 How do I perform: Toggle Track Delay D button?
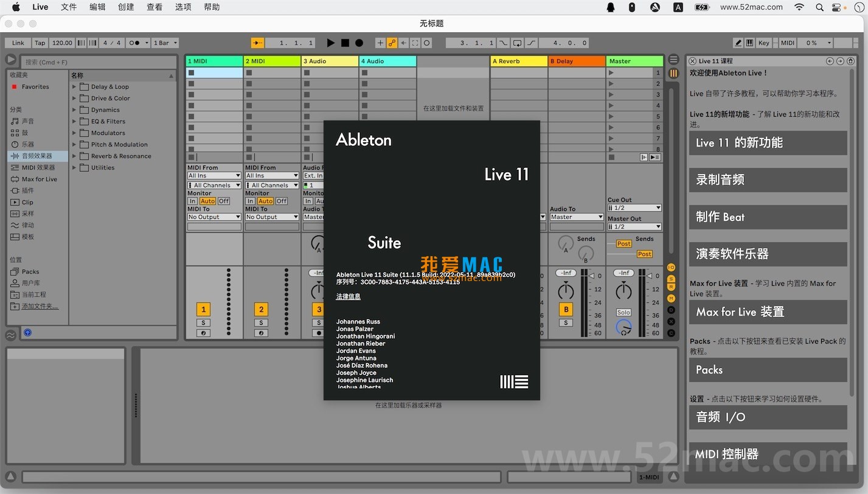[672, 310]
